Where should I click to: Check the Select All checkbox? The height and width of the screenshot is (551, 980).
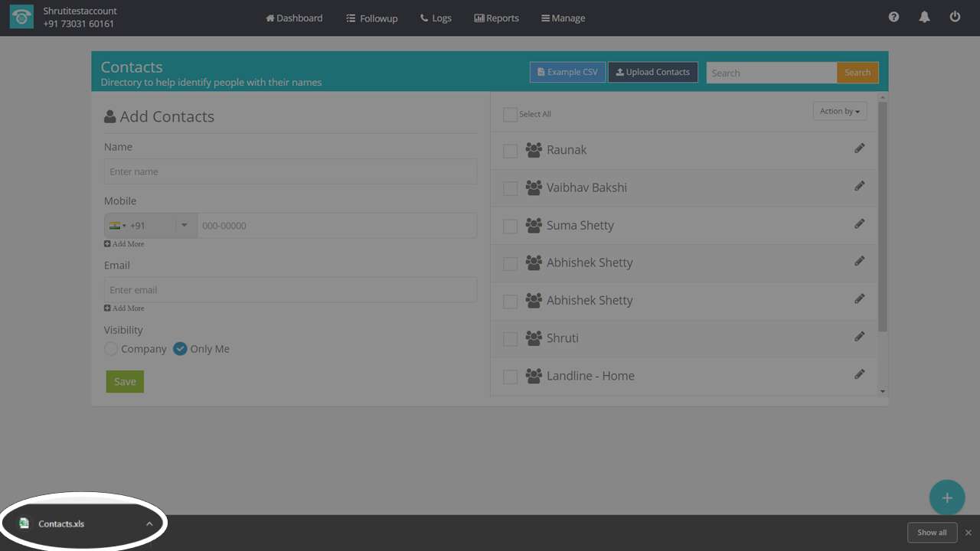510,115
